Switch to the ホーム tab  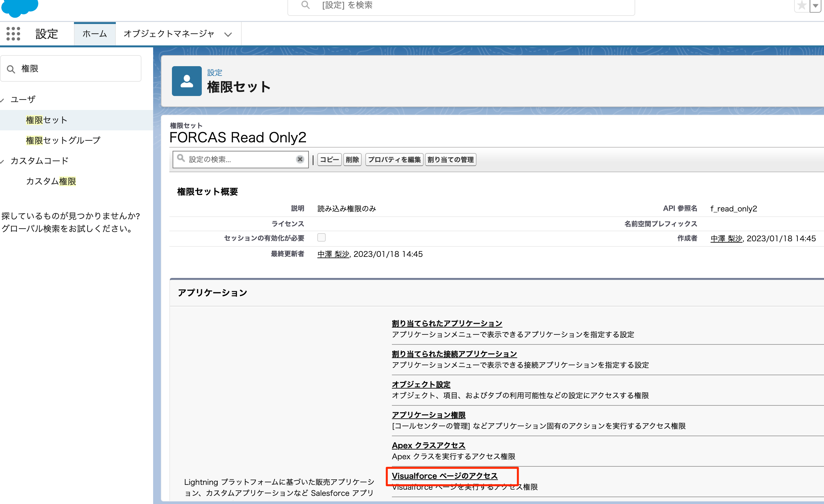pos(95,34)
